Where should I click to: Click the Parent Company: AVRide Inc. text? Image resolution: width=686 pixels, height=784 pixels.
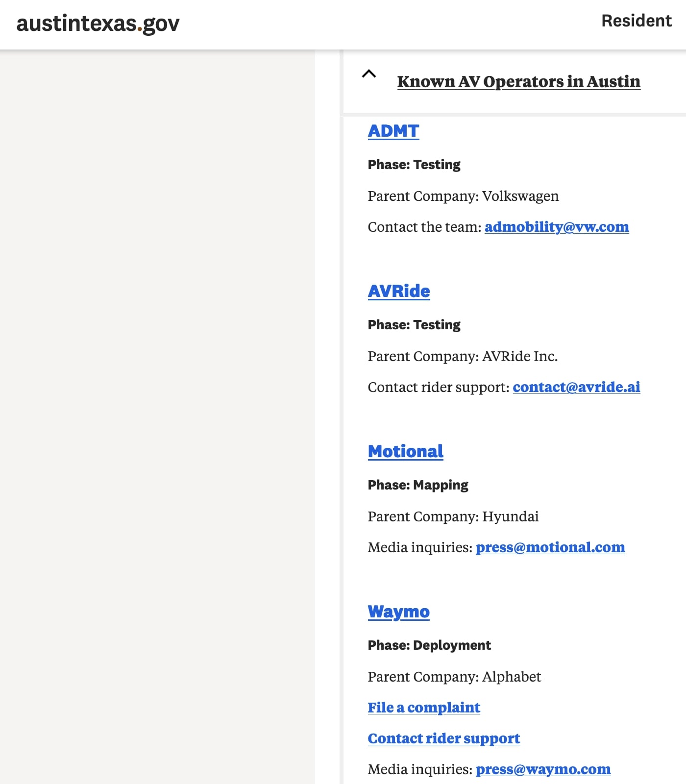[463, 356]
